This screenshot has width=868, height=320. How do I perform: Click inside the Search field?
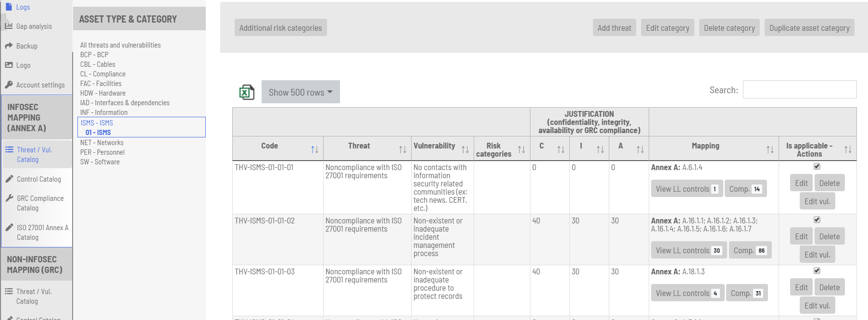tap(799, 89)
